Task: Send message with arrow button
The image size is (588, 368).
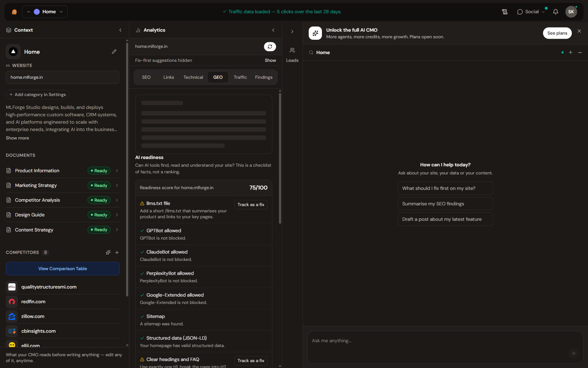Action: pos(574,354)
